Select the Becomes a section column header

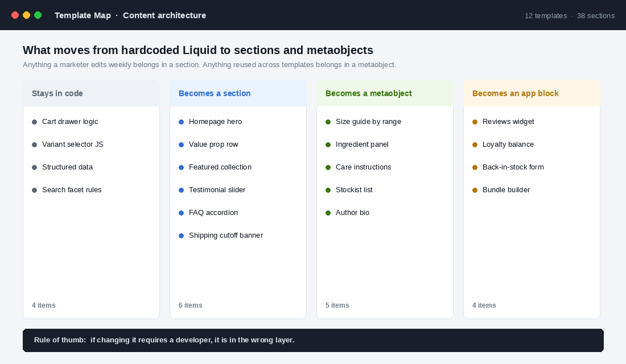[238, 93]
